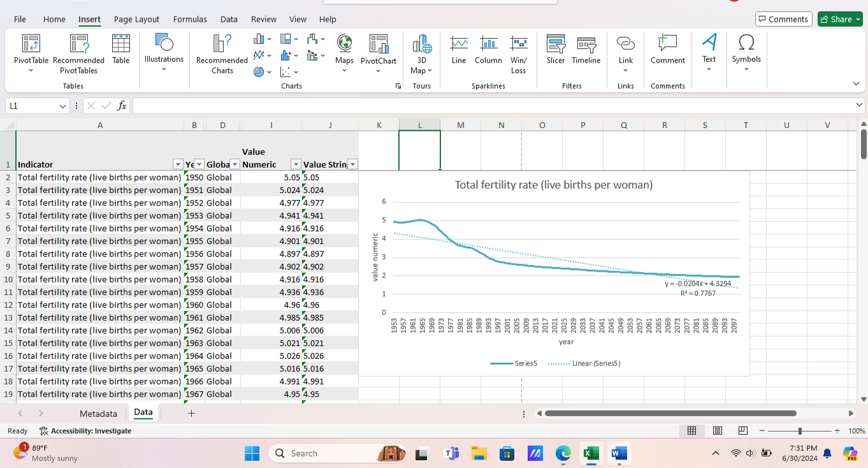Open the Name Box dropdown
The image size is (868, 468).
point(62,106)
